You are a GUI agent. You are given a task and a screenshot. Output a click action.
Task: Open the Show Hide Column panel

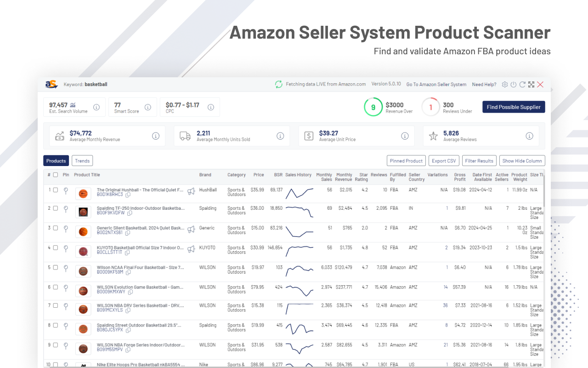(522, 161)
